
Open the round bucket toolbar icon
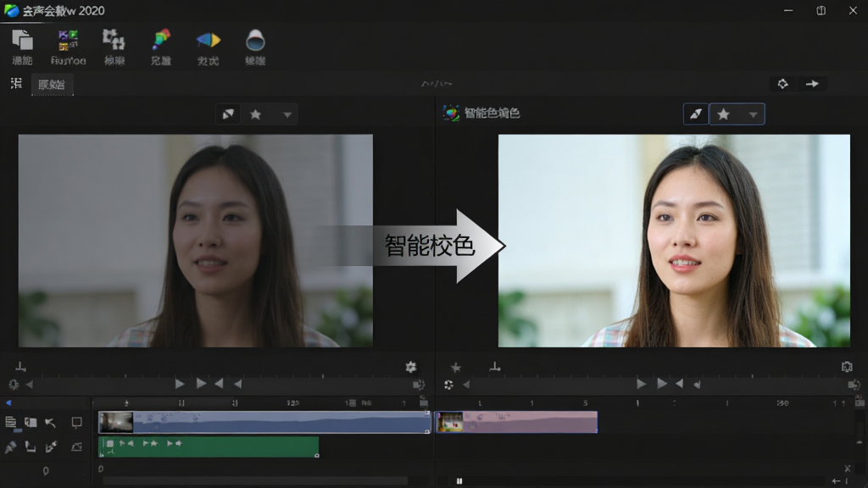tap(255, 40)
